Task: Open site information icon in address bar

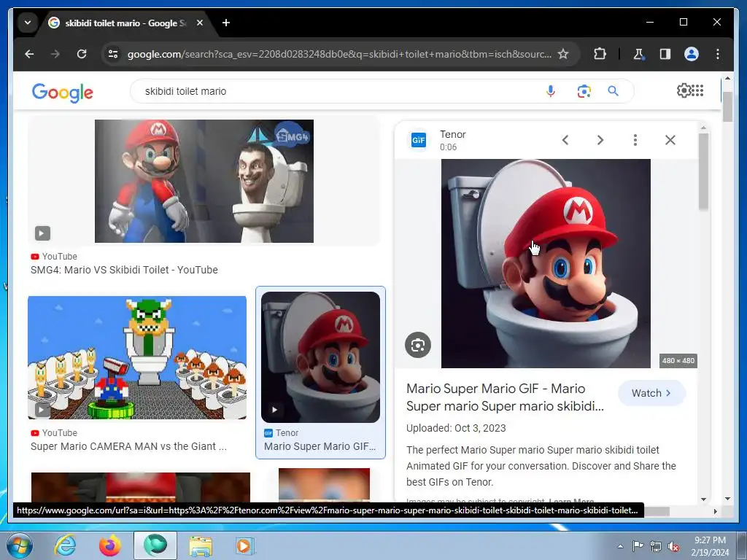Action: (x=113, y=54)
